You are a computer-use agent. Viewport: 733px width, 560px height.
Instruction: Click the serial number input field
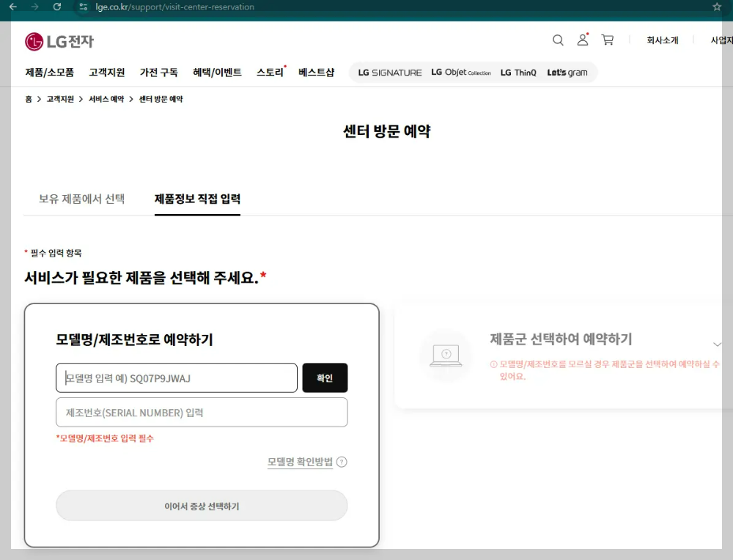click(202, 412)
